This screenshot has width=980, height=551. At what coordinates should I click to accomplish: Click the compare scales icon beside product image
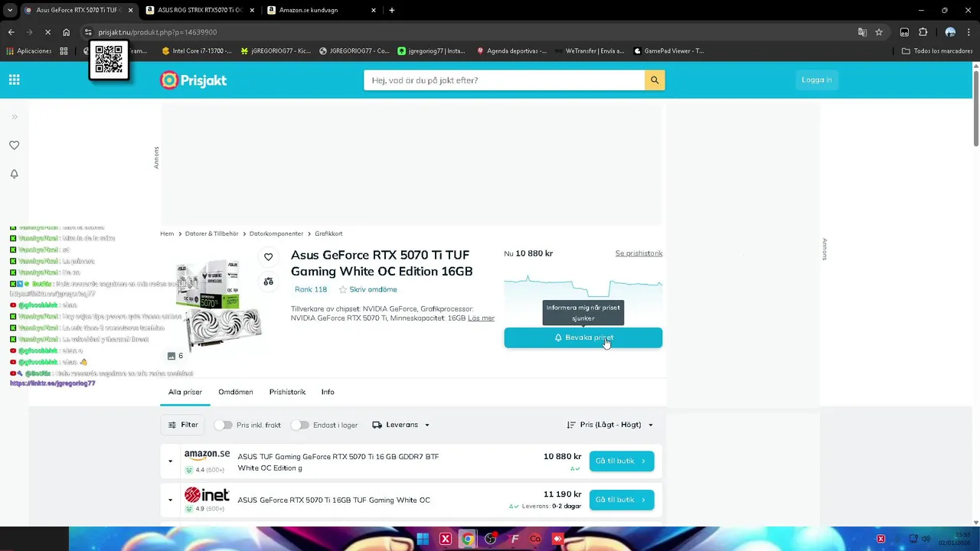point(268,282)
